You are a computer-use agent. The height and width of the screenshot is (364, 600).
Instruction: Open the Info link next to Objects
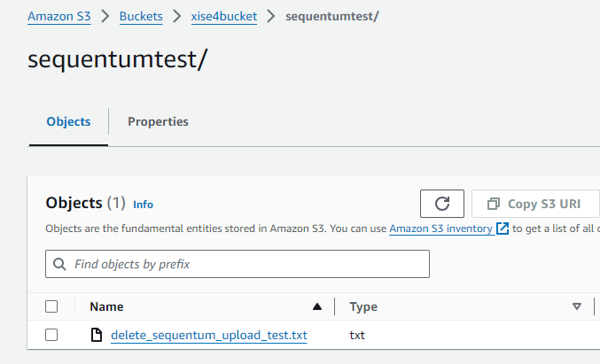143,205
